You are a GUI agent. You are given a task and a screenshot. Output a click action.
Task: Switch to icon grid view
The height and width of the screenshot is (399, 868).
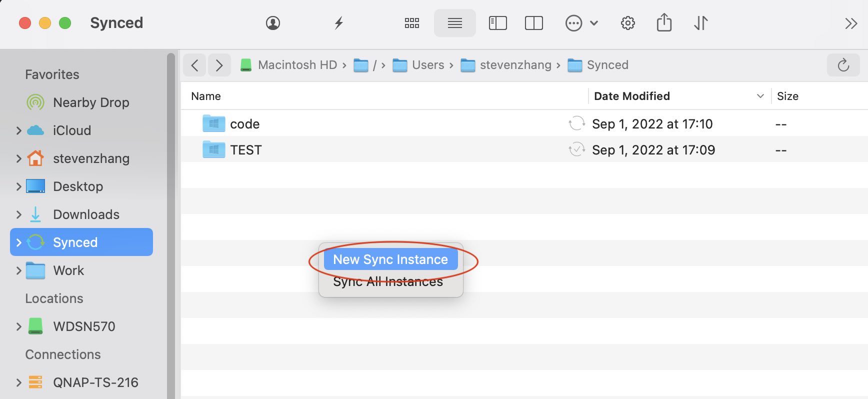point(411,23)
